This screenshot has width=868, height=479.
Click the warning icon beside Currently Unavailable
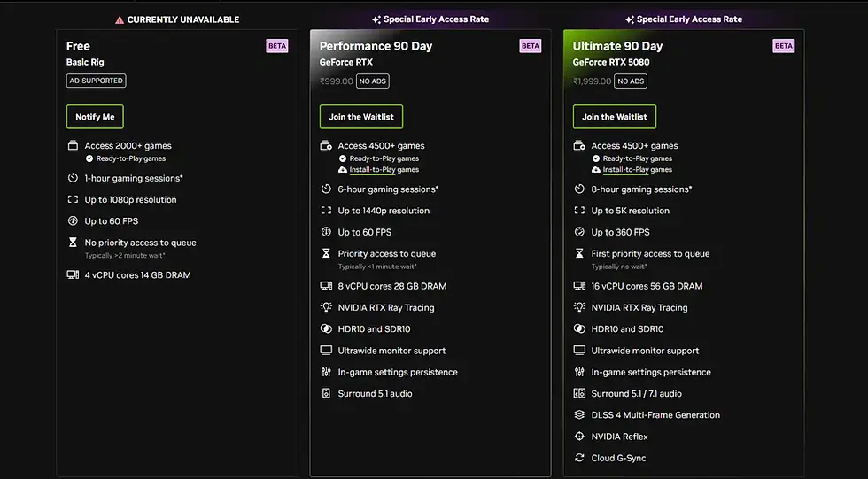click(120, 19)
